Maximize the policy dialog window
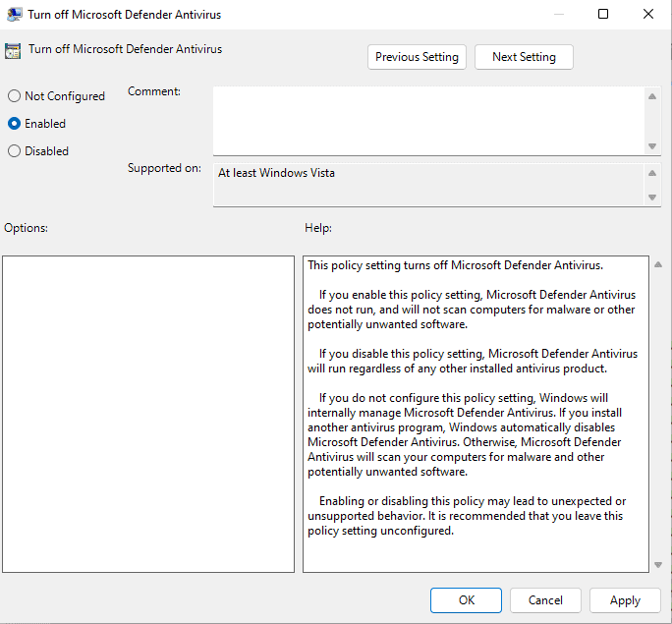672x624 pixels. tap(603, 15)
